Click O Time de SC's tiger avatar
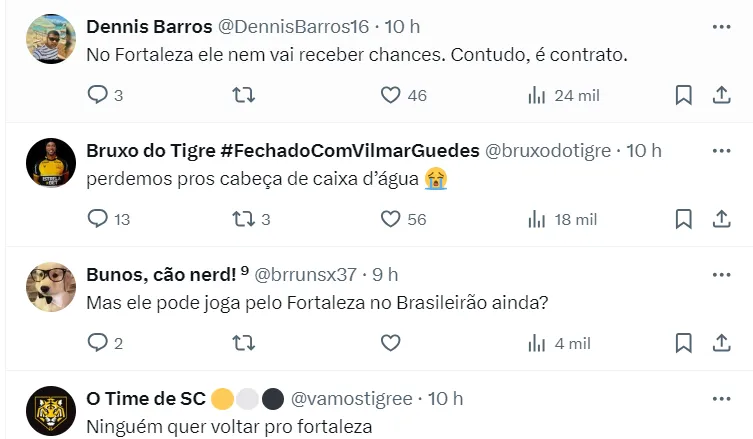The width and height of the screenshot is (753, 439). click(x=51, y=410)
